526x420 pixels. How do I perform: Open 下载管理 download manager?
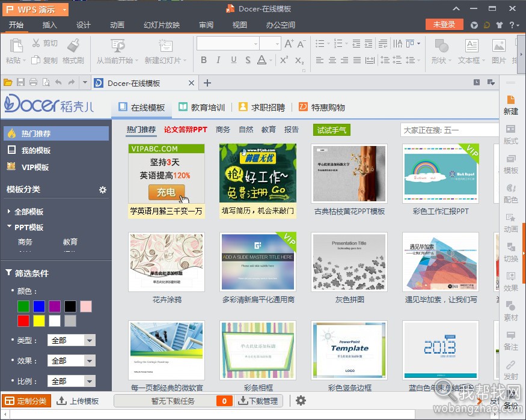point(258,401)
